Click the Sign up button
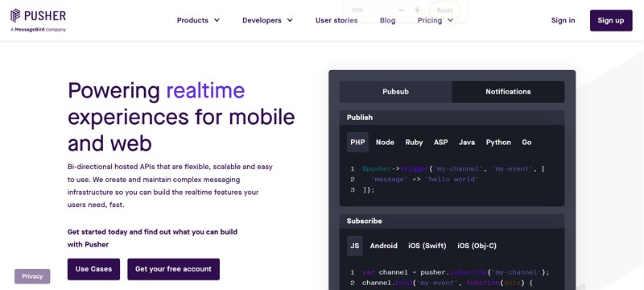This screenshot has height=290, width=644. pos(611,20)
